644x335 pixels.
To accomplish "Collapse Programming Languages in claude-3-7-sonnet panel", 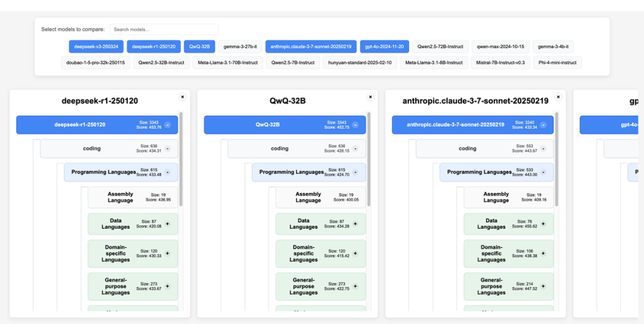I will point(543,172).
